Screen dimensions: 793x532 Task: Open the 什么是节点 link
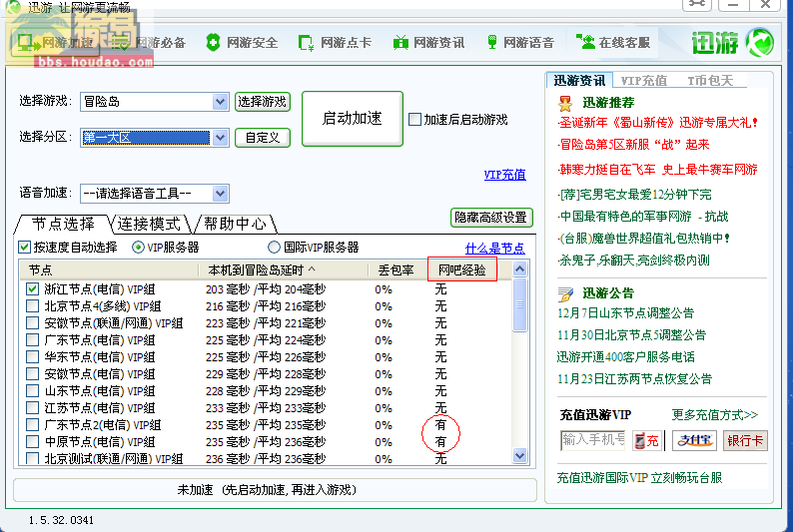point(494,249)
